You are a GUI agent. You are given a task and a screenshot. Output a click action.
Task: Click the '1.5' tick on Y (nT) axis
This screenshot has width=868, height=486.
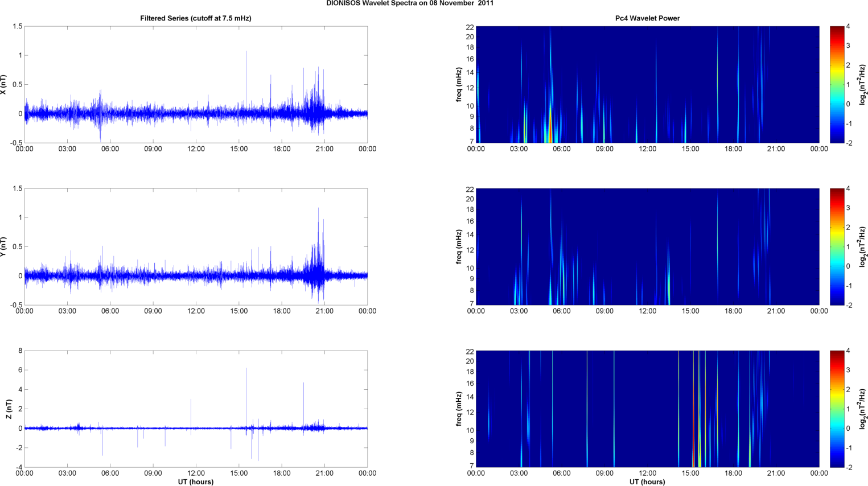click(x=17, y=188)
